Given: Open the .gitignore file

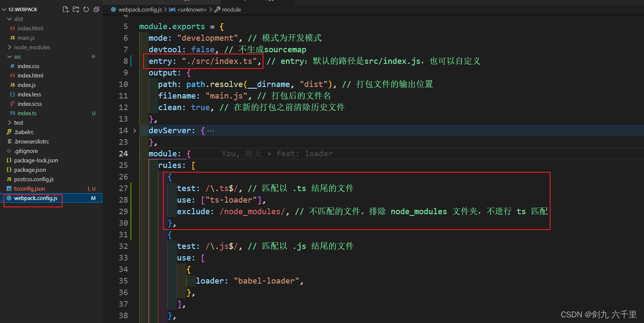Looking at the screenshot, I should click(x=26, y=151).
